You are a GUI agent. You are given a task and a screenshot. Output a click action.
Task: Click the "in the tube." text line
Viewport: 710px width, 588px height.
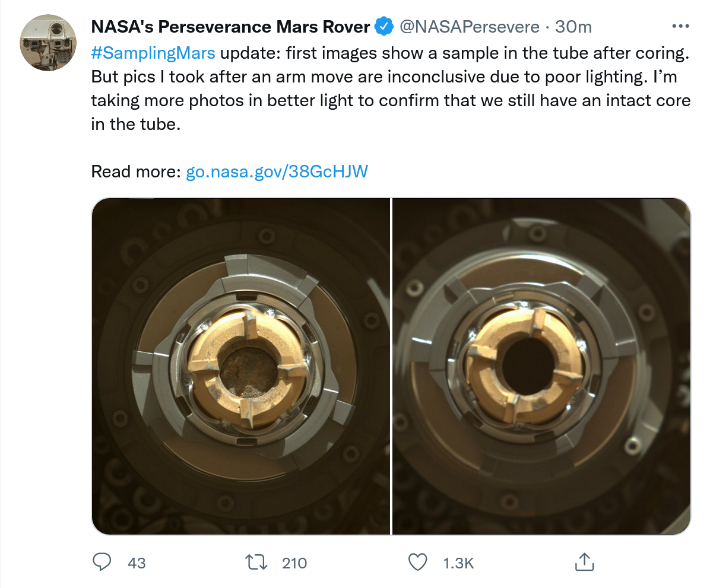(135, 125)
